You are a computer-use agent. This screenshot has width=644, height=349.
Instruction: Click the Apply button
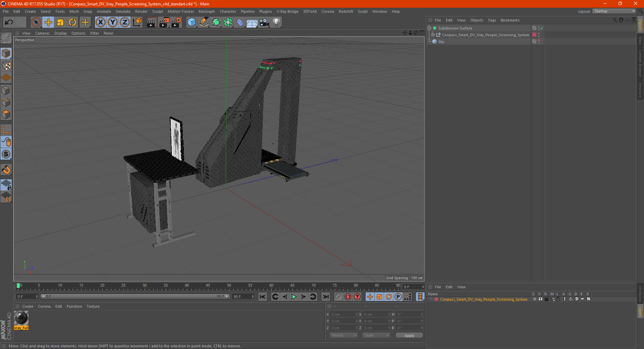click(409, 336)
